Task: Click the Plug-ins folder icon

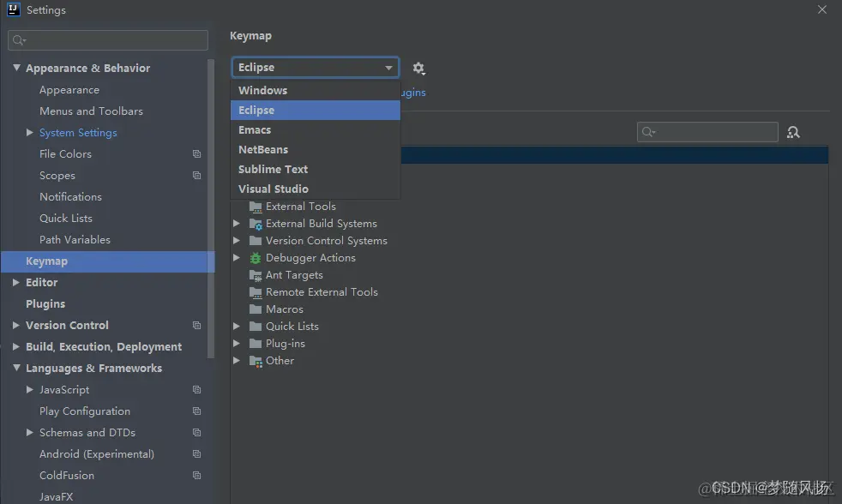Action: 256,344
